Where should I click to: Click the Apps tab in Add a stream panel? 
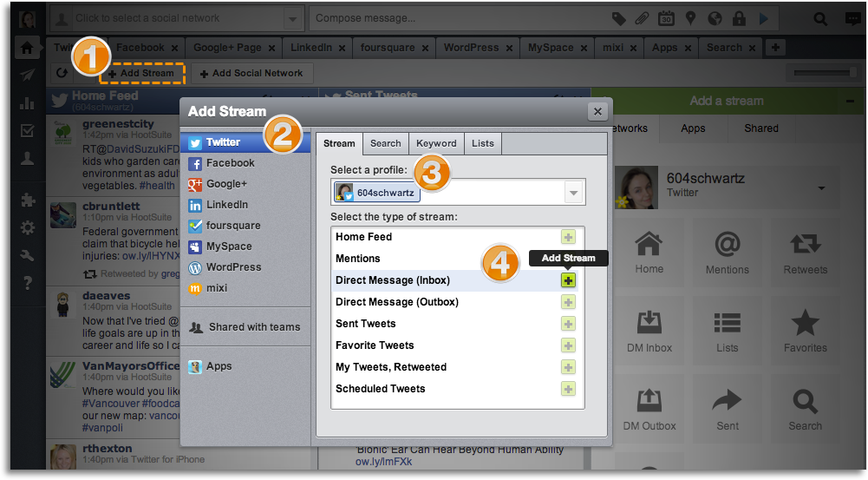tap(693, 128)
